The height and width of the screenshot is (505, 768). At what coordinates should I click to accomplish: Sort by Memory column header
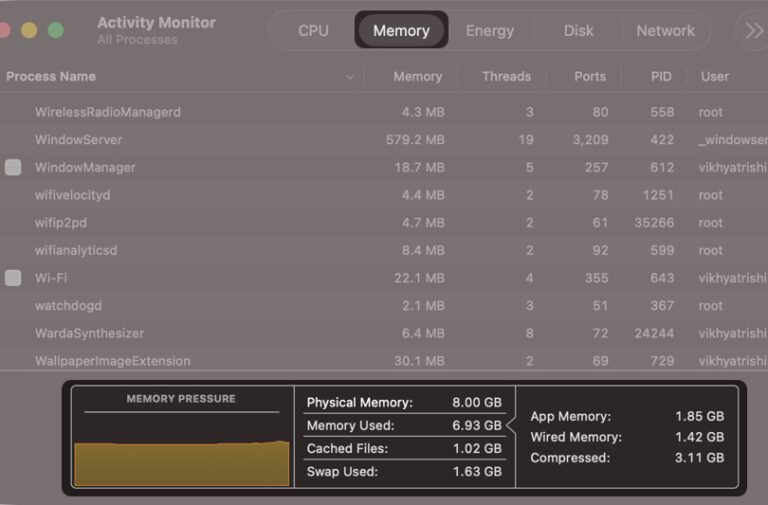[417, 77]
